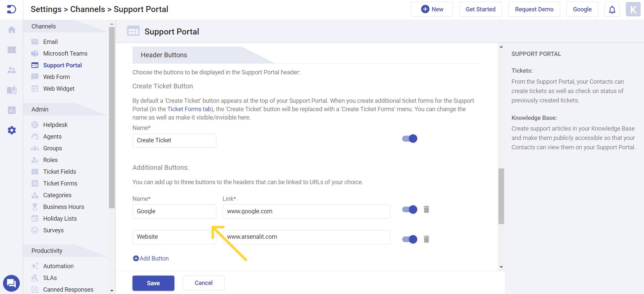Click the Email channel envelope icon
The width and height of the screenshot is (644, 294).
[35, 42]
